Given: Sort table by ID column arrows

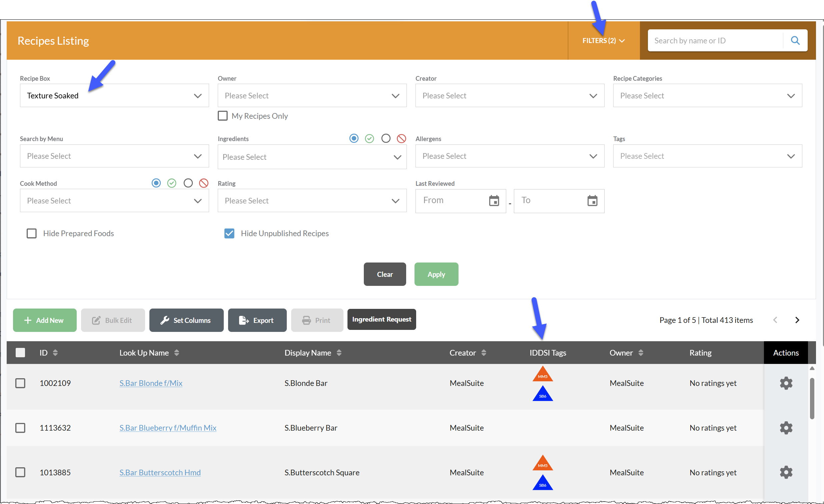Looking at the screenshot, I should [x=55, y=353].
